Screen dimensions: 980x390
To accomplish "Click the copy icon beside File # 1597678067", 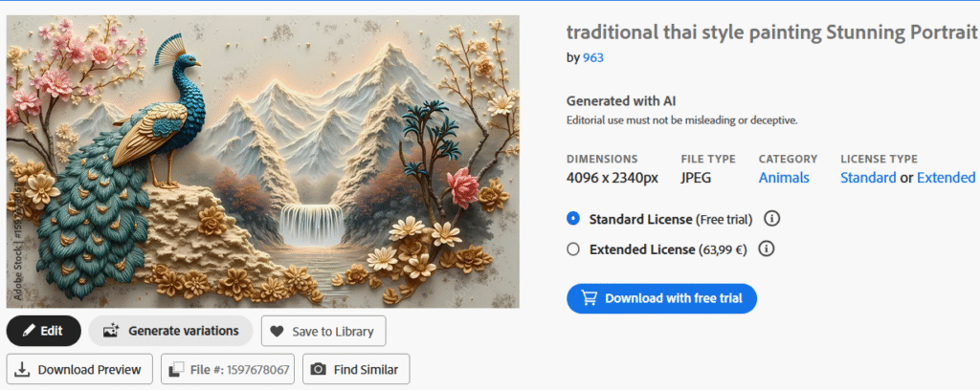I will tap(177, 369).
